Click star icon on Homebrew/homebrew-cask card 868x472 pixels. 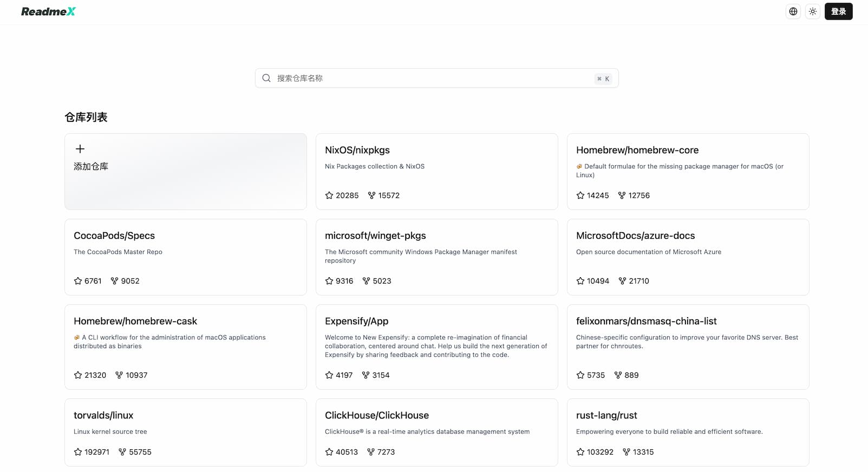(x=78, y=375)
